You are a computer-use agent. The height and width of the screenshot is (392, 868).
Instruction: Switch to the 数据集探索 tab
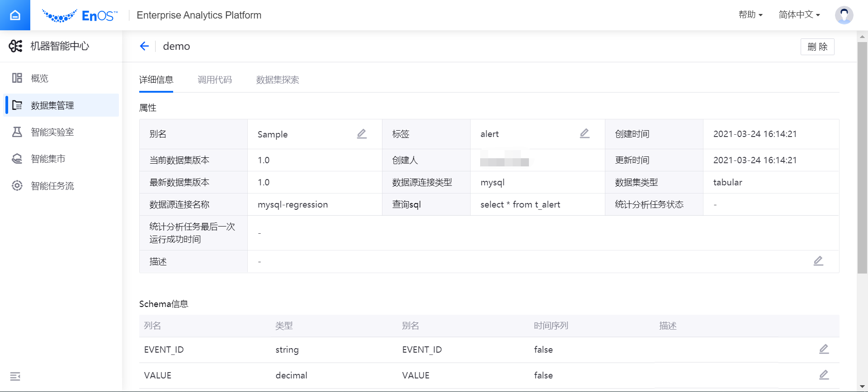click(278, 80)
